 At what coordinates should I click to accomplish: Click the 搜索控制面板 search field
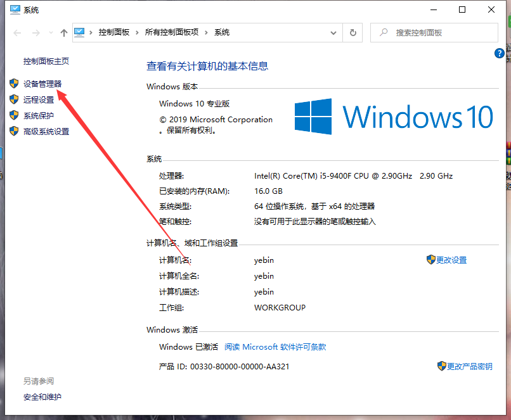[x=434, y=32]
